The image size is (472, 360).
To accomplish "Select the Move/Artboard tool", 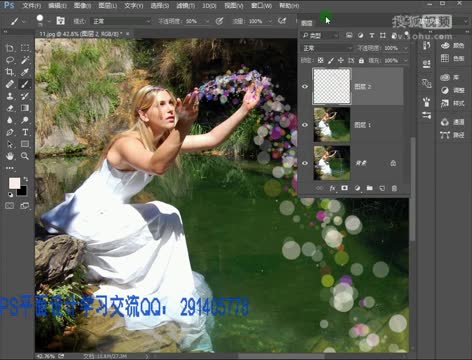I will point(10,48).
